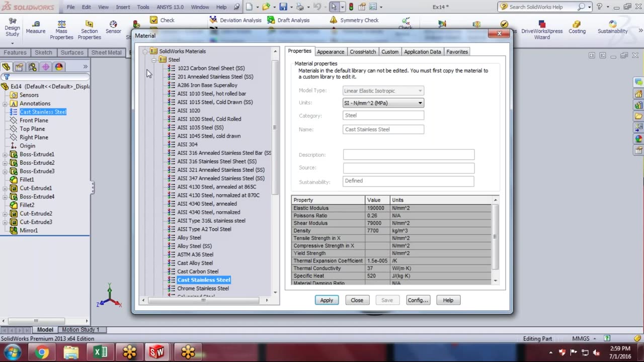Click the Help button in Material dialog

click(448, 300)
